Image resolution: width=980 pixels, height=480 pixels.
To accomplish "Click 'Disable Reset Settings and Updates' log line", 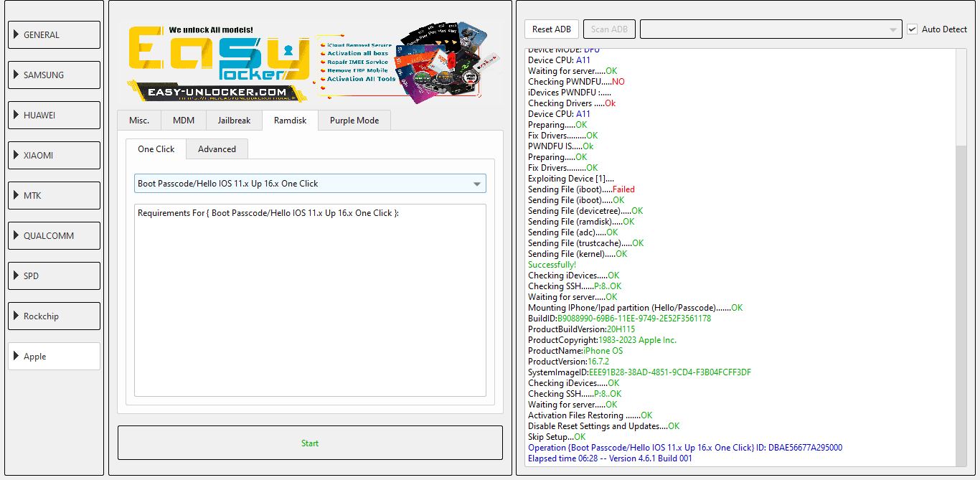I will pyautogui.click(x=603, y=426).
